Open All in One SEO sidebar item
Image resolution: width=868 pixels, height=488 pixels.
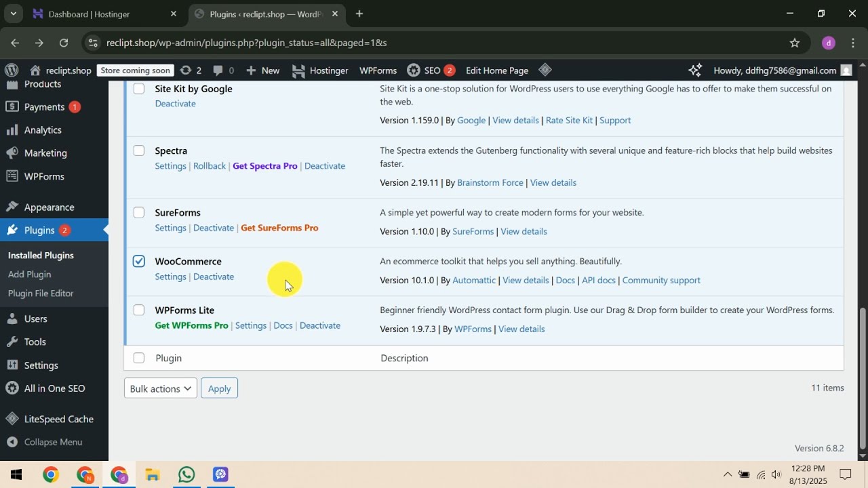click(54, 388)
